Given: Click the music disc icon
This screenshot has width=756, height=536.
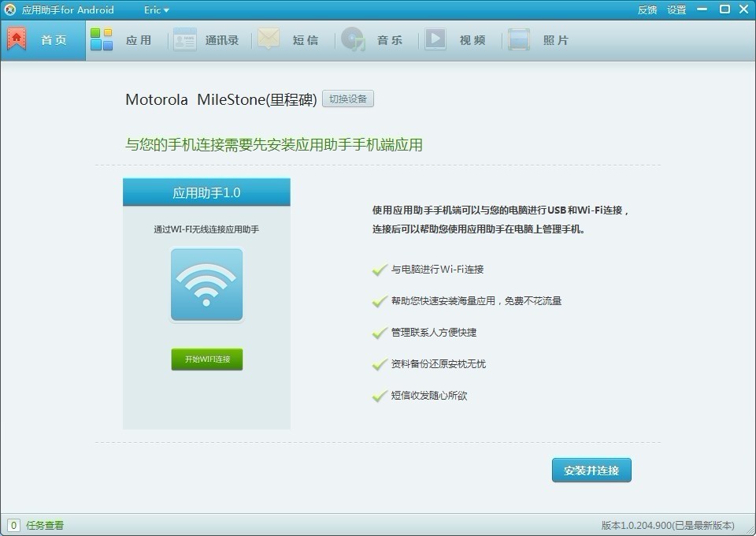Looking at the screenshot, I should click(x=353, y=39).
